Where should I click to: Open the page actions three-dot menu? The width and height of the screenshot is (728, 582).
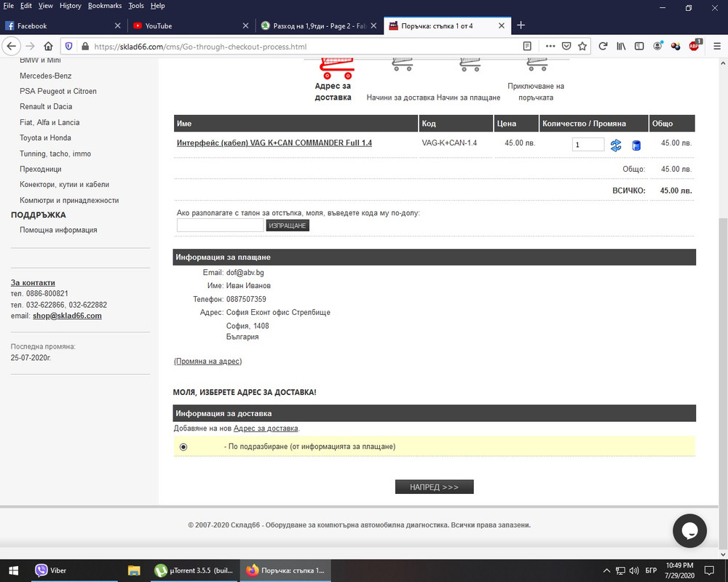click(x=550, y=47)
